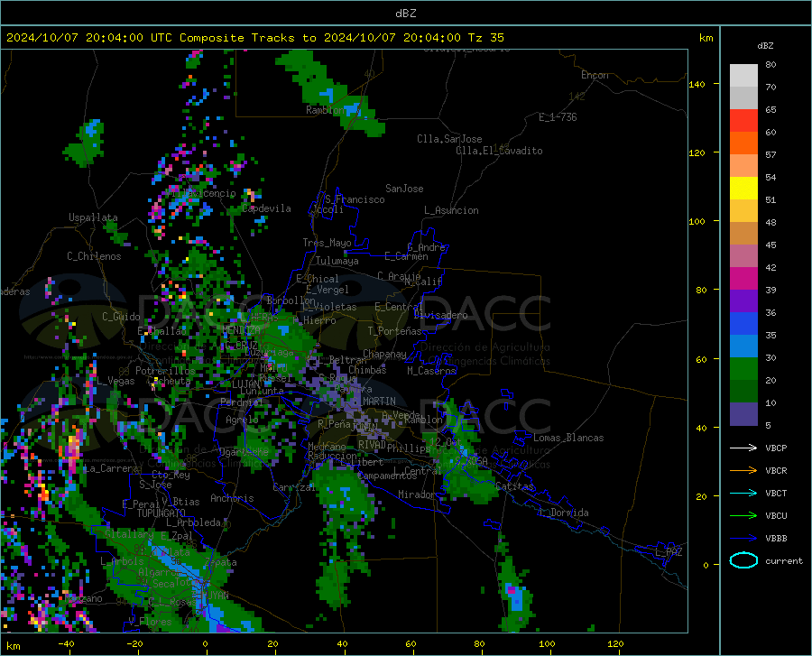Click the L_Dormida place label
Viewport: 812px width, 656px height.
point(564,513)
